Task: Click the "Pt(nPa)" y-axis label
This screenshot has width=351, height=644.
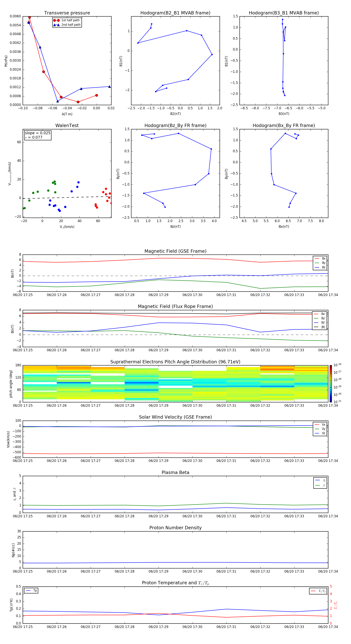Action: click(x=6, y=61)
